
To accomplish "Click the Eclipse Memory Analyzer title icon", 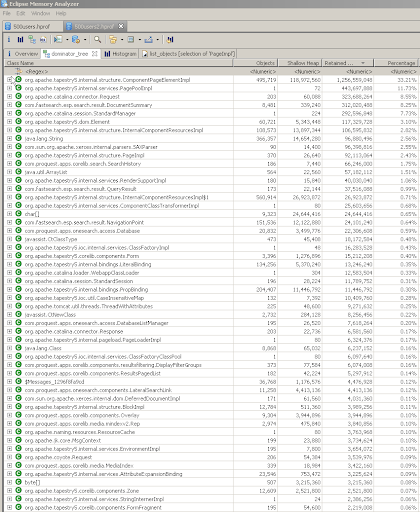I will click(4, 4).
